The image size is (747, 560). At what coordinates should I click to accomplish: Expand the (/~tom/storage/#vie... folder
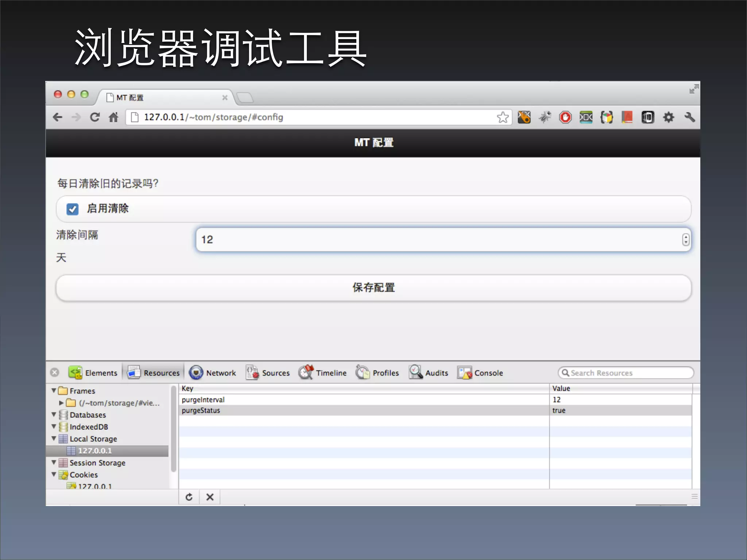tap(61, 403)
